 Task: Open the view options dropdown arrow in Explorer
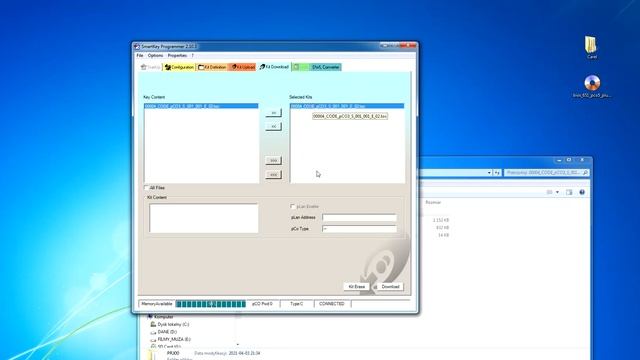tap(557, 192)
